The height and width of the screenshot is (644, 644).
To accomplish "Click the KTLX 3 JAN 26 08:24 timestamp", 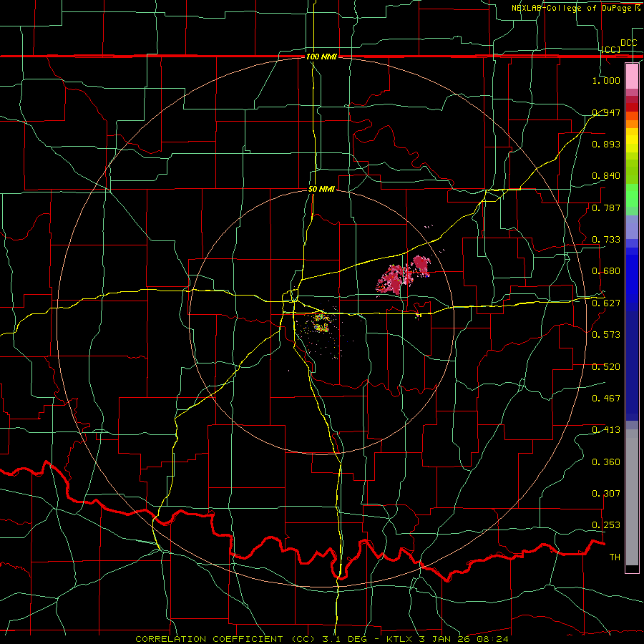I will click(448, 639).
